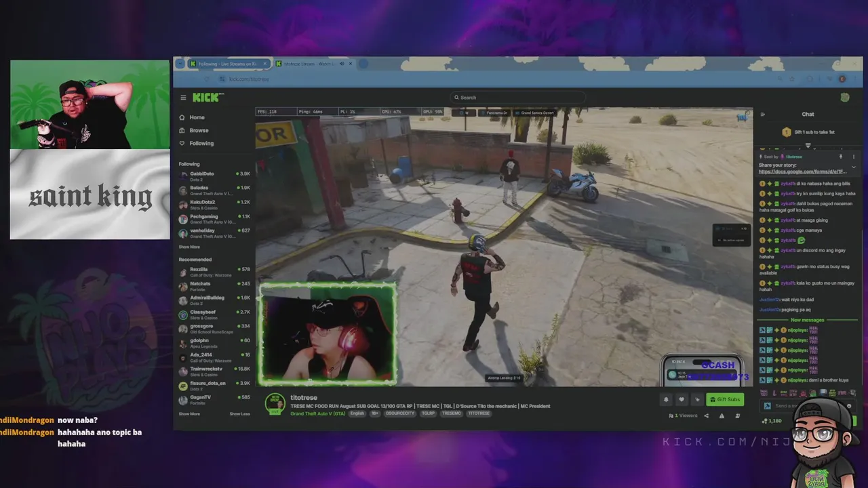The height and width of the screenshot is (488, 868).
Task: Click the pin icon on pinned message
Action: [x=841, y=157]
